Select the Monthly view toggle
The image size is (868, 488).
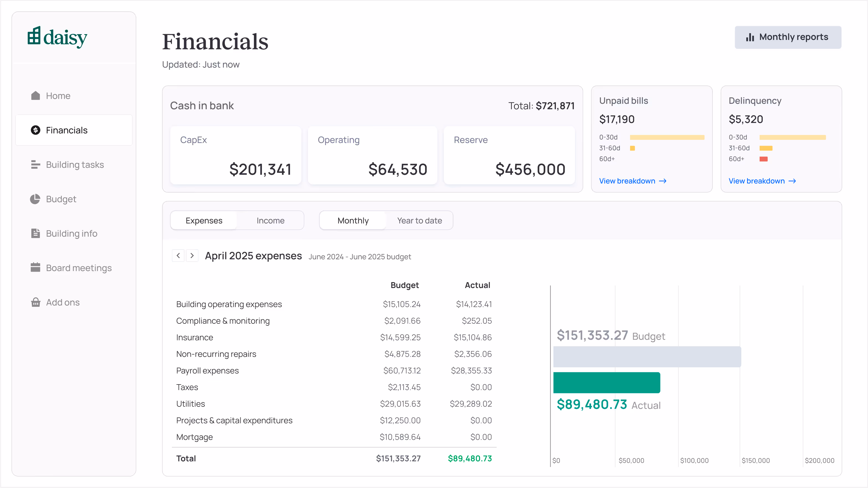tap(353, 221)
